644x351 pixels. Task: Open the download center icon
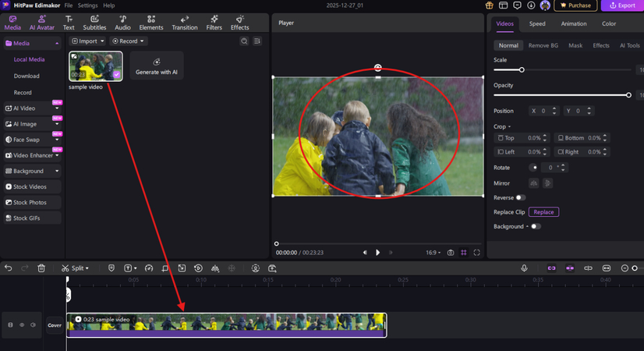point(531,5)
